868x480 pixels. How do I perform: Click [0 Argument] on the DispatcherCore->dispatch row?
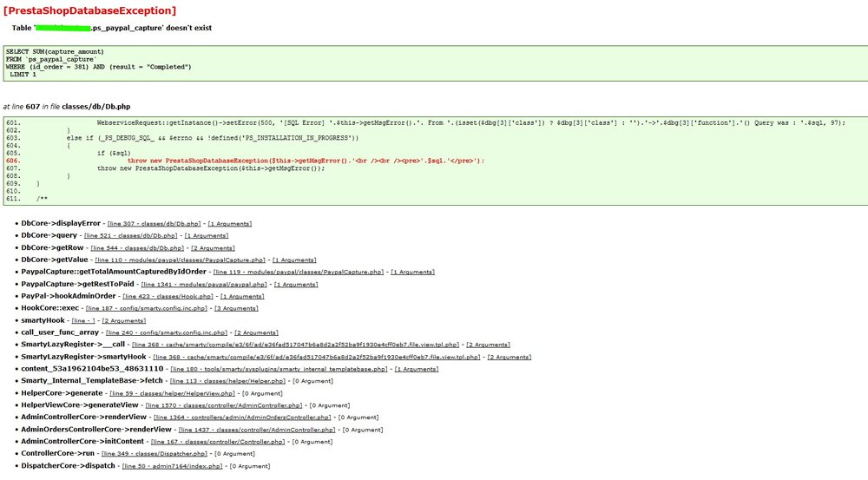[250, 467]
